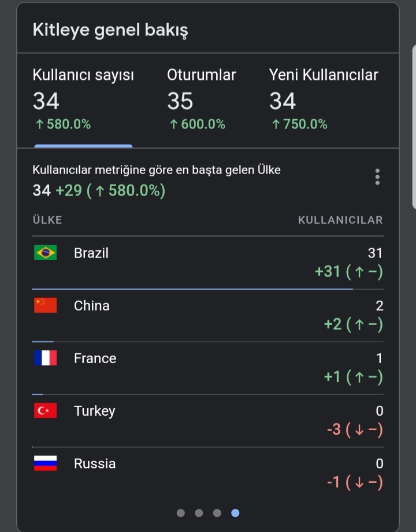
Task: Select the Kullanıcı sayısı metric tab
Action: coord(83,100)
